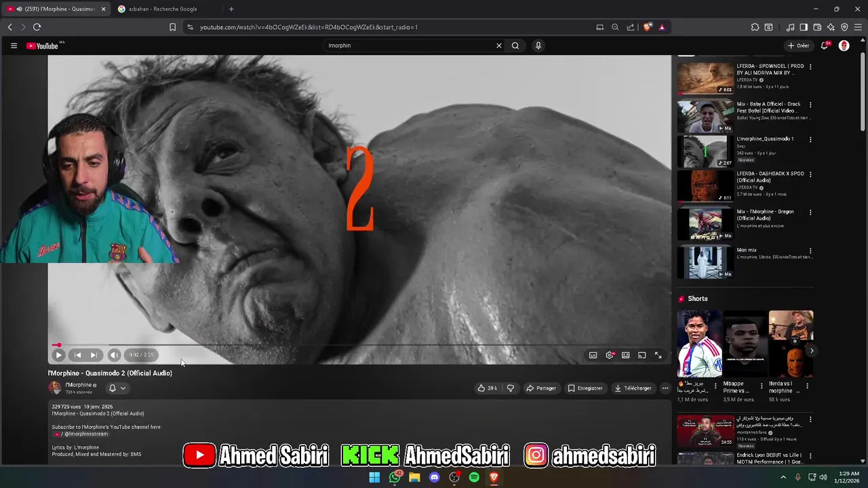This screenshot has height=488, width=868.
Task: Download the video with Télécharger
Action: [633, 388]
